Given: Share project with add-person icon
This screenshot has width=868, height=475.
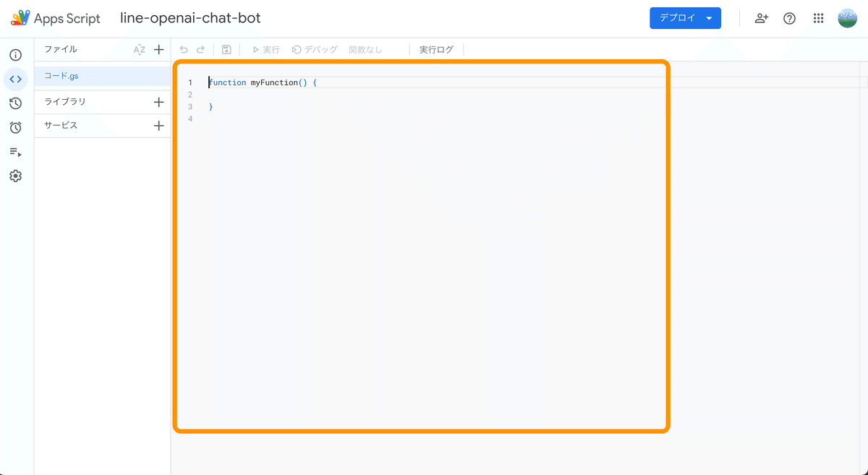Looking at the screenshot, I should pos(761,19).
